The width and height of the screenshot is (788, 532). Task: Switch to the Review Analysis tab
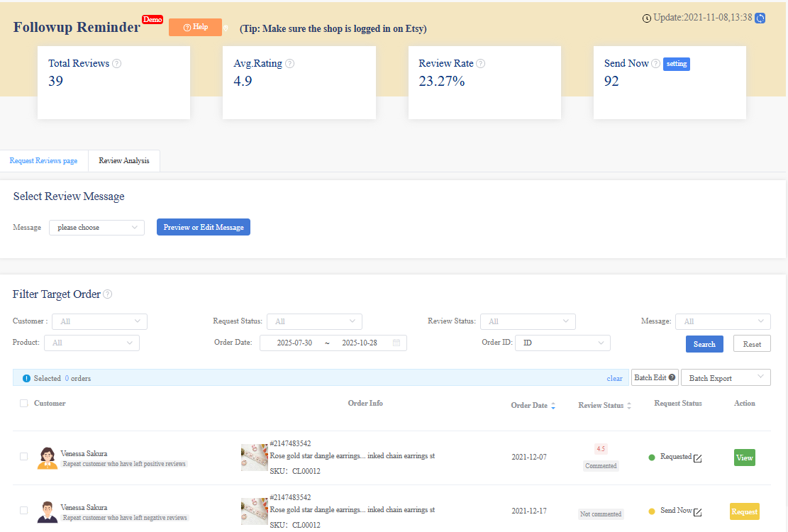[123, 160]
